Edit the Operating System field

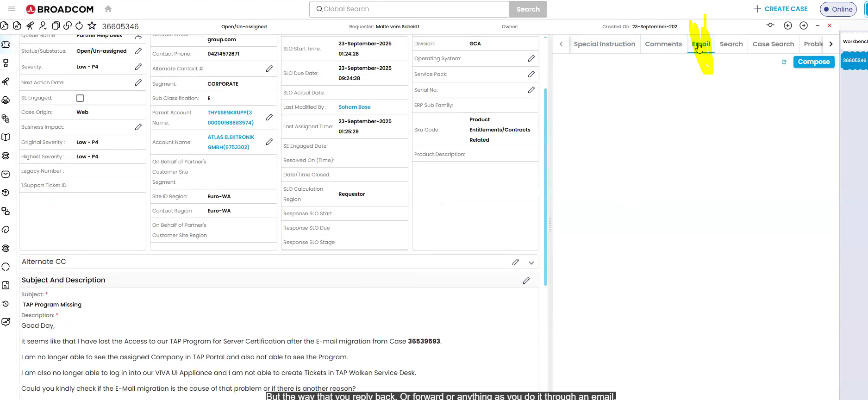click(531, 58)
